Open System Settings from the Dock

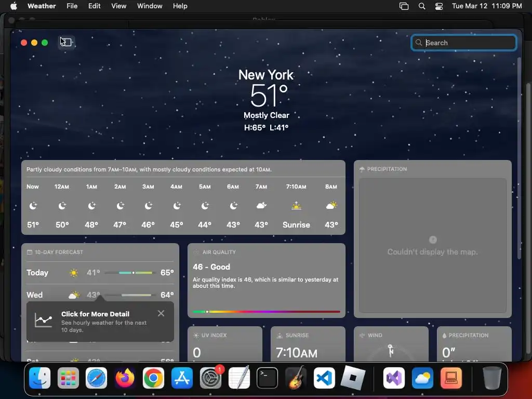(x=210, y=378)
